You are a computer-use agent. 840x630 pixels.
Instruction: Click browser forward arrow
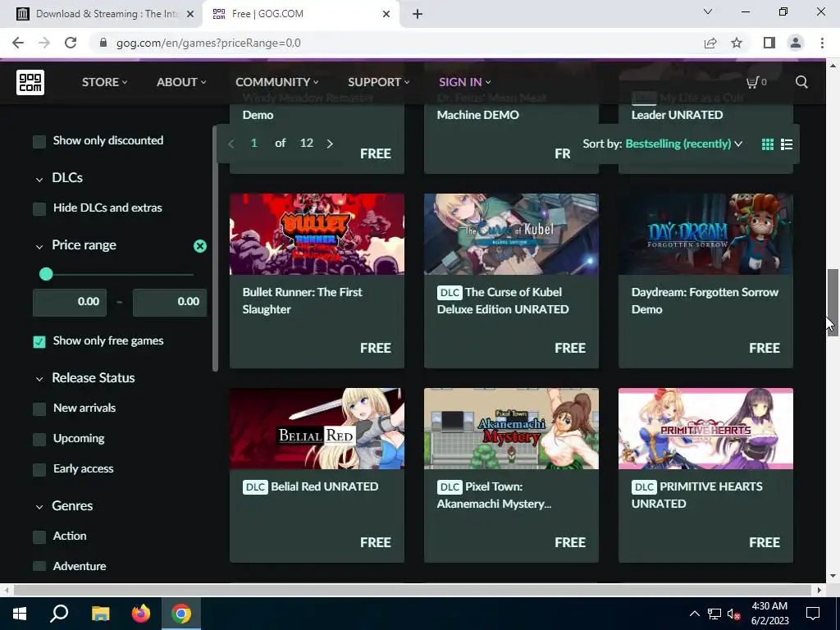[44, 43]
